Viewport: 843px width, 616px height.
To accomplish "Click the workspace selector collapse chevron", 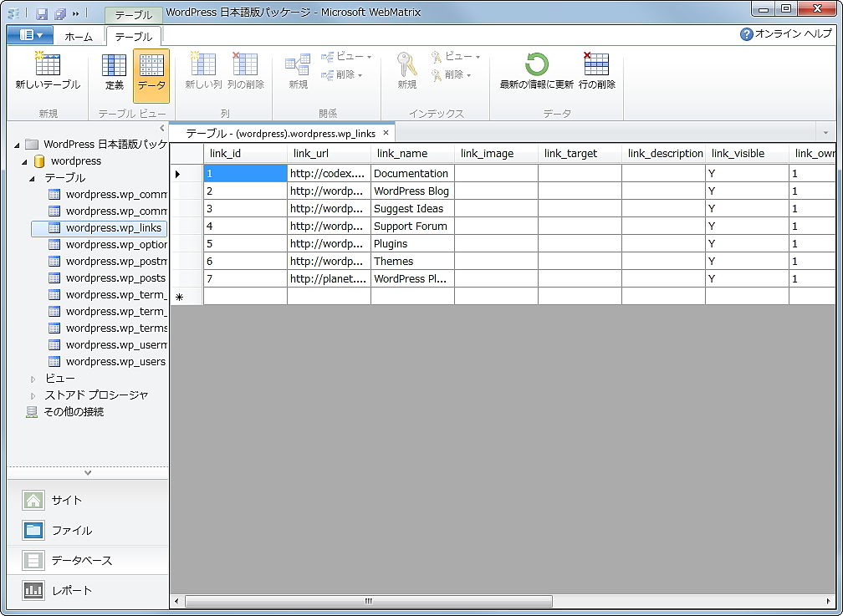I will pyautogui.click(x=88, y=473).
